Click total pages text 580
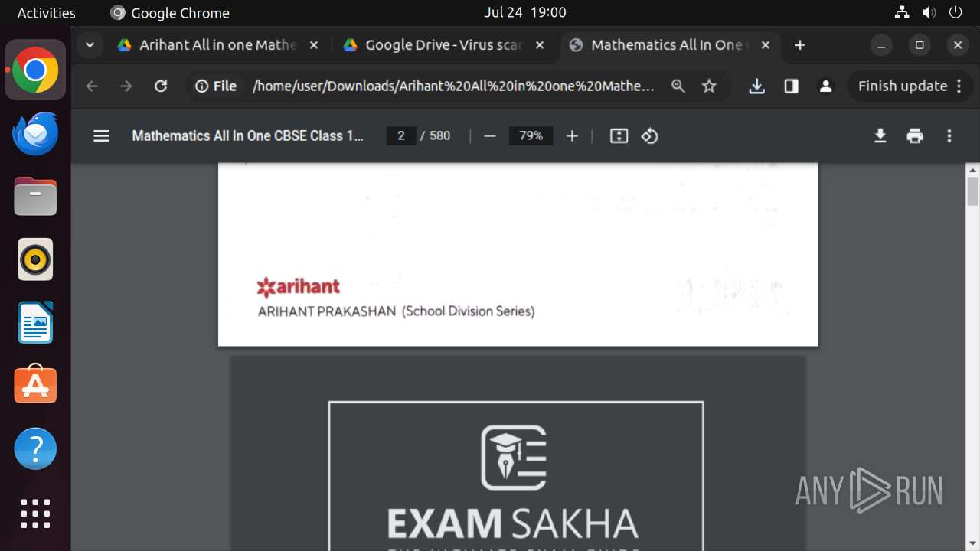This screenshot has width=980, height=551. tap(440, 136)
